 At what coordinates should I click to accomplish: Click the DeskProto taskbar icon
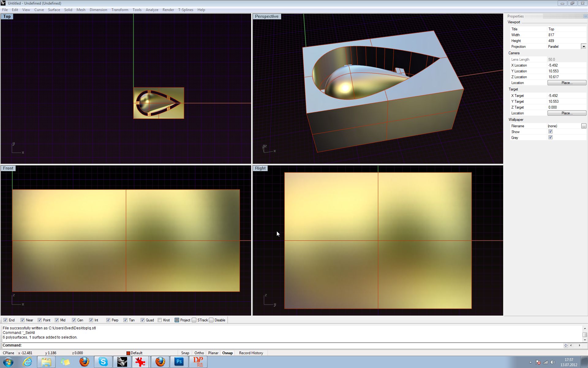(x=198, y=362)
